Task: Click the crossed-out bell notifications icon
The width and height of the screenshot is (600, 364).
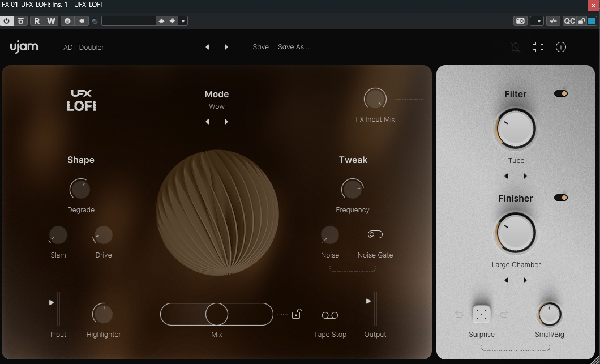Action: (516, 47)
